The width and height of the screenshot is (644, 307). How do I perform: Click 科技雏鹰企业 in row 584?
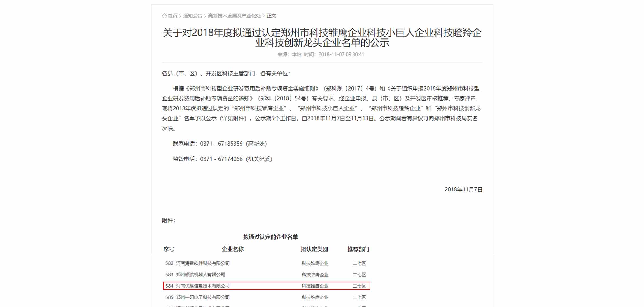coord(315,286)
